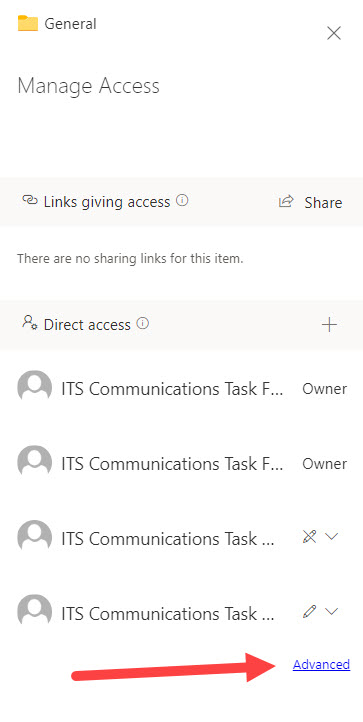The height and width of the screenshot is (722, 363).
Task: Click the pencil can-edit permission icon
Action: click(x=310, y=611)
